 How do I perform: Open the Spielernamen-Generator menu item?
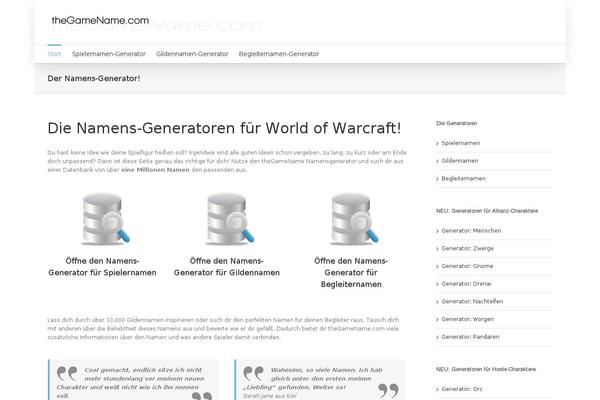pyautogui.click(x=109, y=54)
